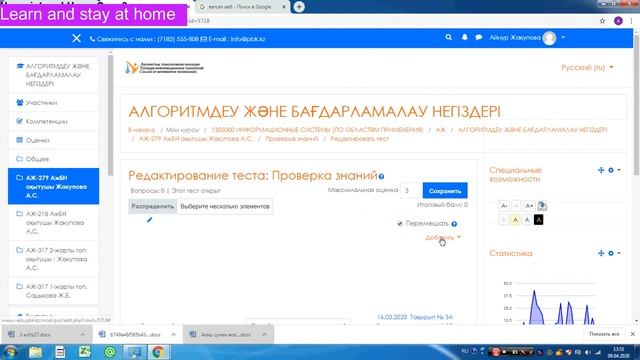
Task: Close the downloads bar
Action: (633, 334)
